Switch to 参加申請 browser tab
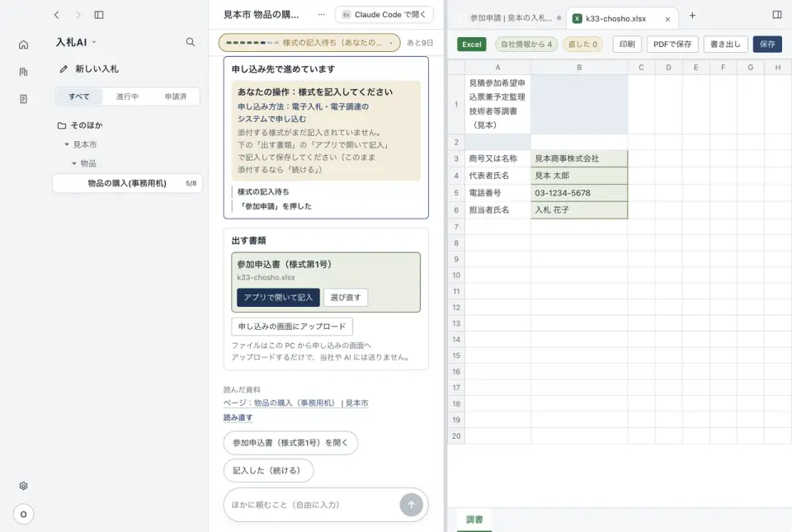This screenshot has width=792, height=532. tap(511, 18)
